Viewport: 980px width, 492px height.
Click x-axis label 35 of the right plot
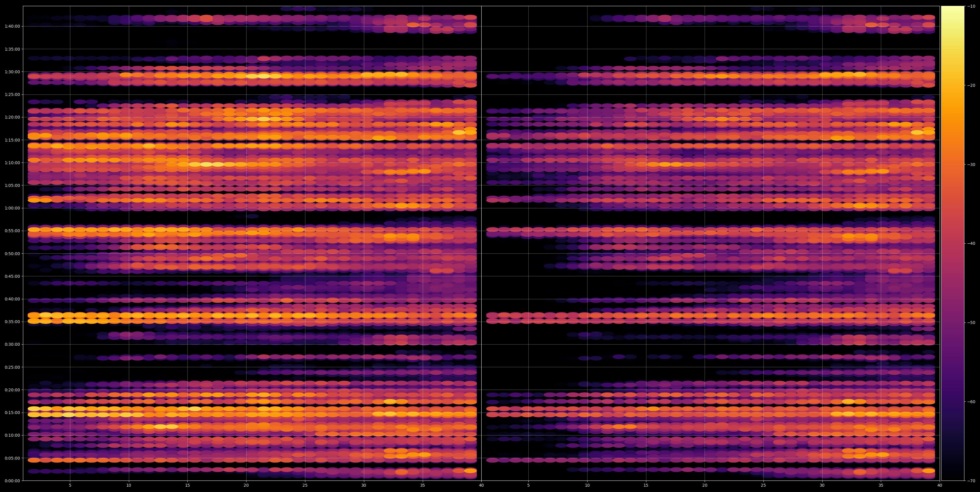coord(881,486)
